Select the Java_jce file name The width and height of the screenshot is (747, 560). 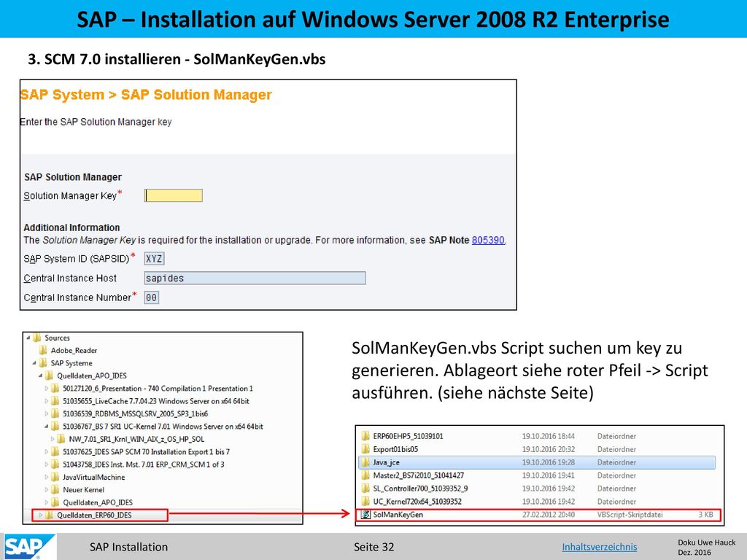coord(386,462)
